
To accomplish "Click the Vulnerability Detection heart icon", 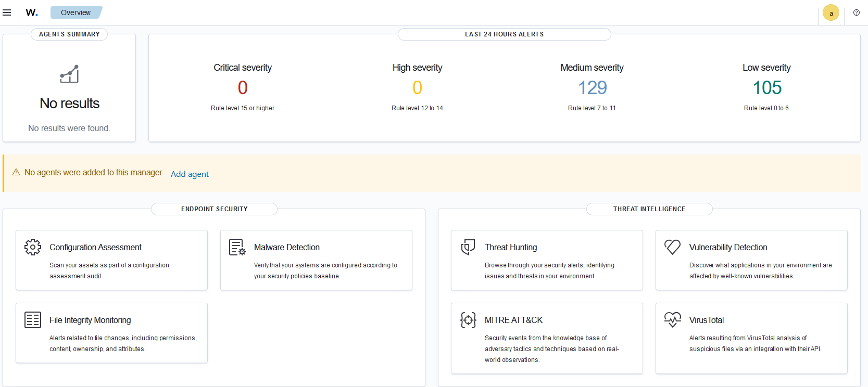I will click(673, 247).
